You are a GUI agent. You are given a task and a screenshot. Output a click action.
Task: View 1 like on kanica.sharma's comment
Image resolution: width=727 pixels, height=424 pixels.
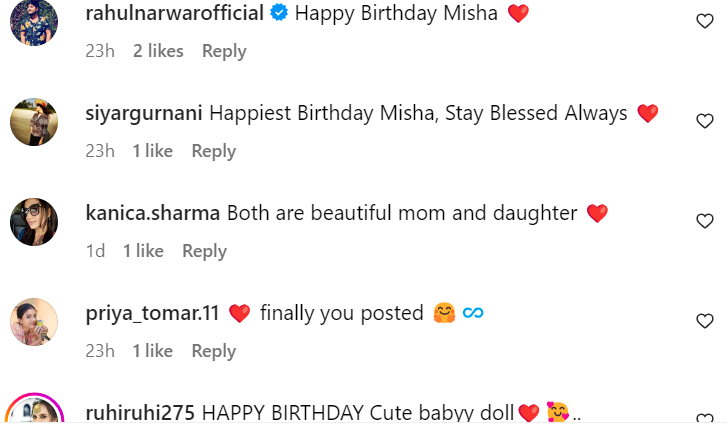tap(143, 251)
